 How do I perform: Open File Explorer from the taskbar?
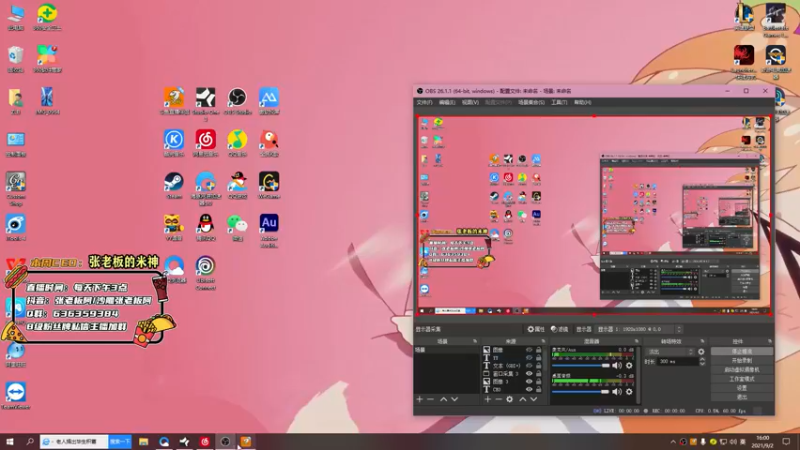coord(143,441)
